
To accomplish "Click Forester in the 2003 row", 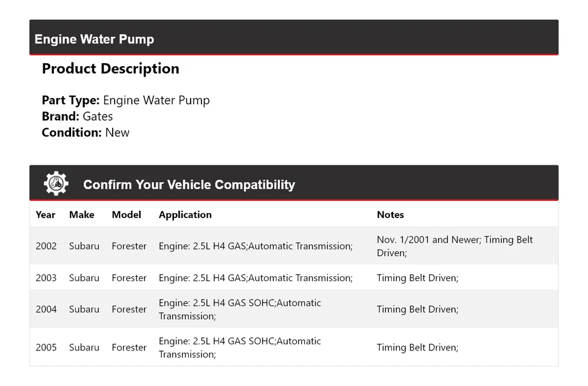I will coord(129,278).
